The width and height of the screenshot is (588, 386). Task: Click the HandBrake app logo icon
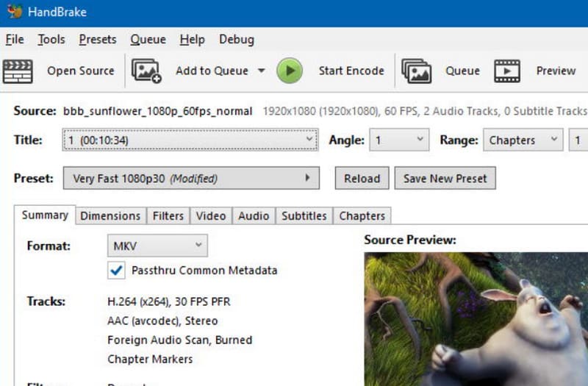coord(15,11)
